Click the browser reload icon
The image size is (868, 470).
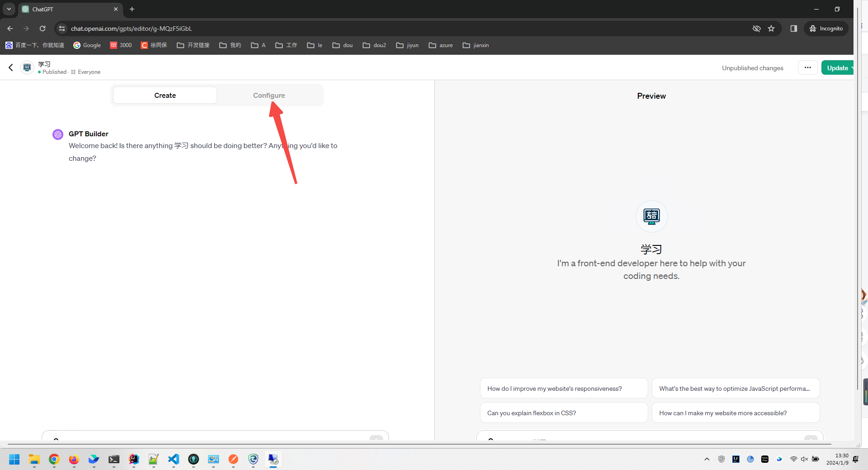(x=43, y=29)
